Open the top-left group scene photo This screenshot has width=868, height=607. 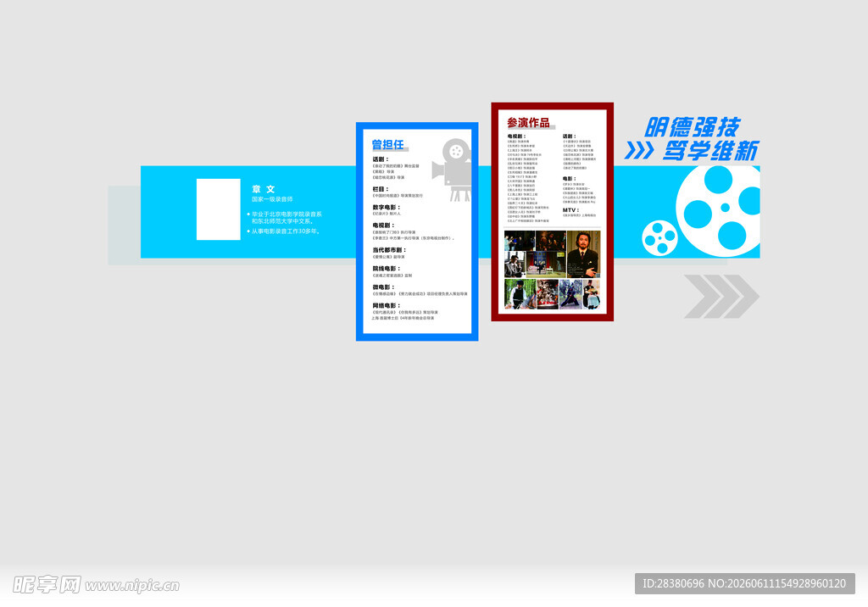coord(520,241)
